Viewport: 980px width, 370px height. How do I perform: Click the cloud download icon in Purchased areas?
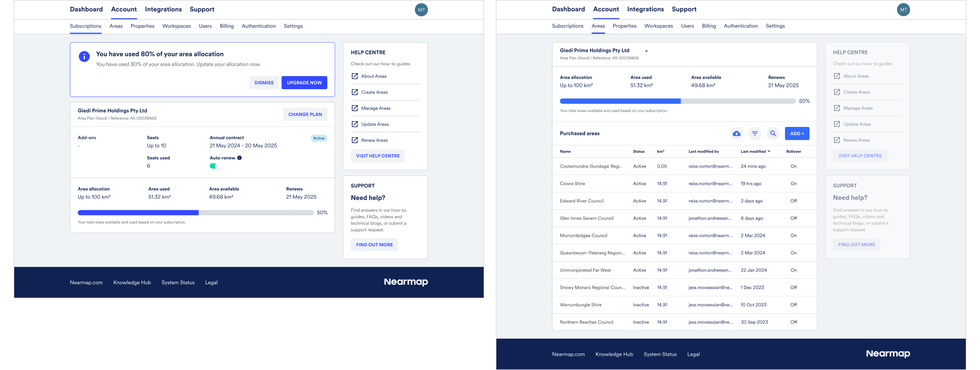tap(736, 133)
